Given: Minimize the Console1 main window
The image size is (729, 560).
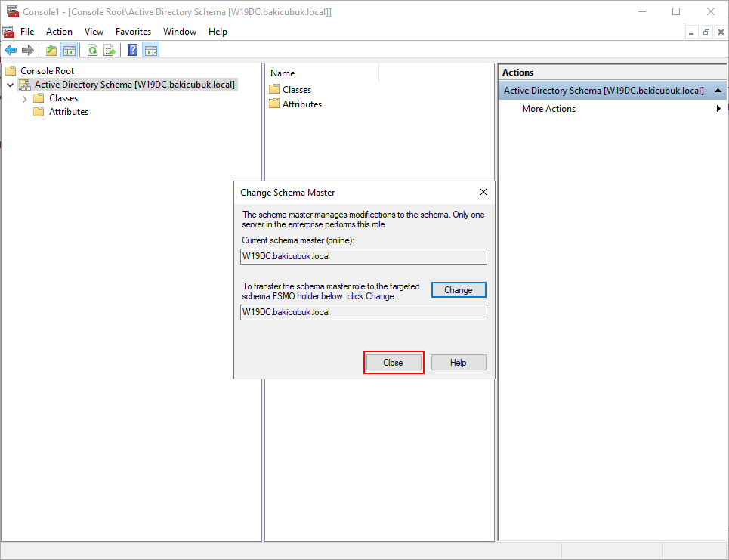Looking at the screenshot, I should (x=642, y=11).
